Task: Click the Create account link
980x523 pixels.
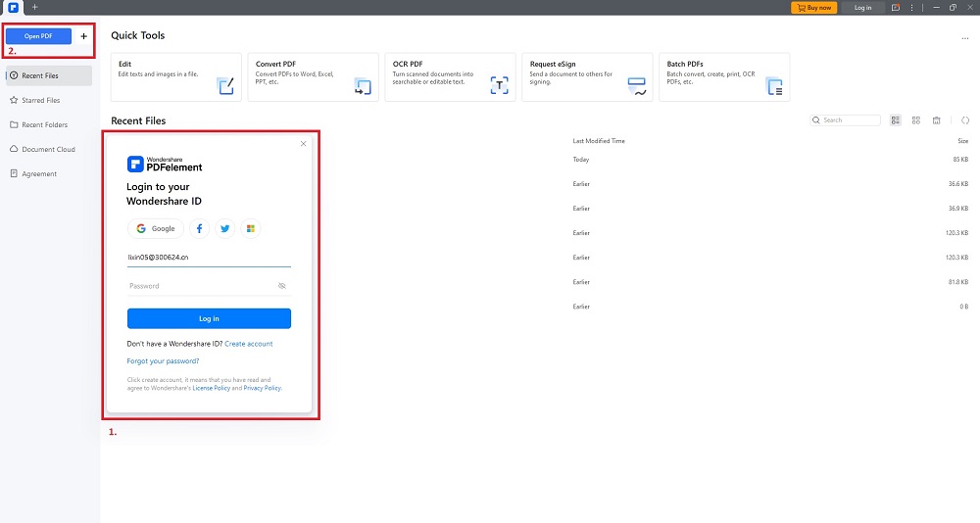Action: pyautogui.click(x=249, y=344)
